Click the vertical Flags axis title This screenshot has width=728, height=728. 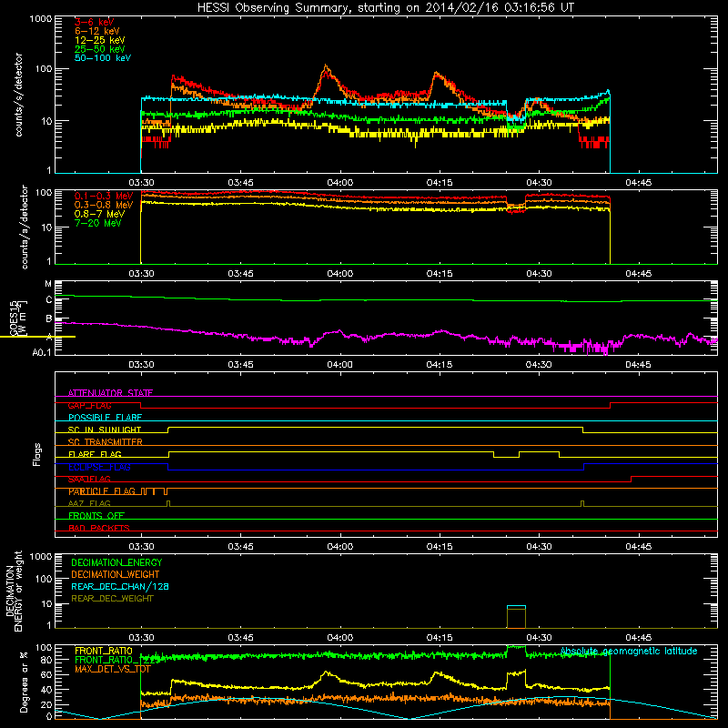tap(37, 454)
